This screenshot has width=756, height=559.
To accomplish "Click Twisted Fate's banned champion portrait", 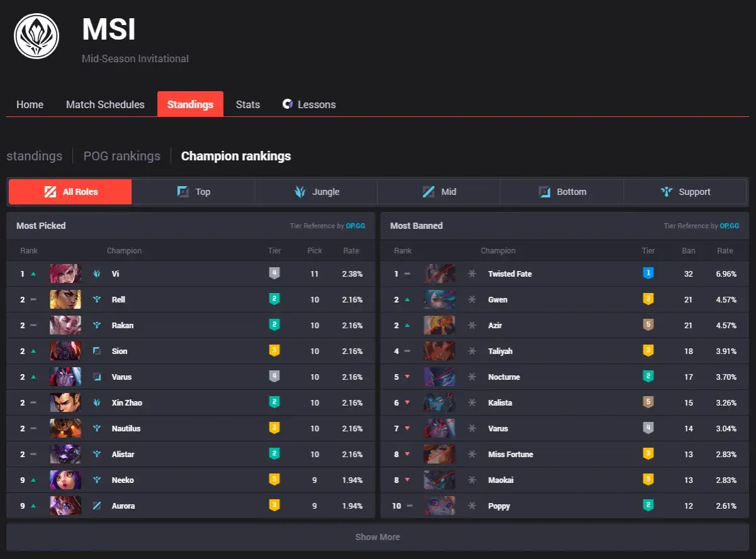I will pos(439,274).
